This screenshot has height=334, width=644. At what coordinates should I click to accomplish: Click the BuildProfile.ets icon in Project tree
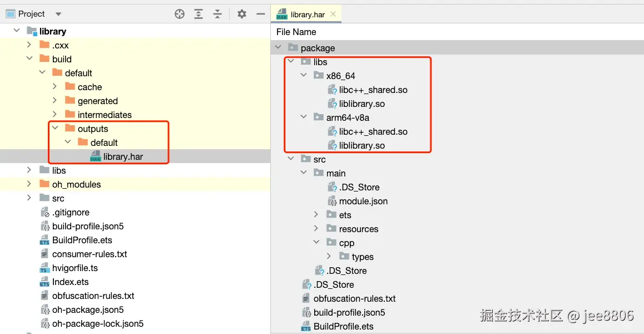pos(44,240)
